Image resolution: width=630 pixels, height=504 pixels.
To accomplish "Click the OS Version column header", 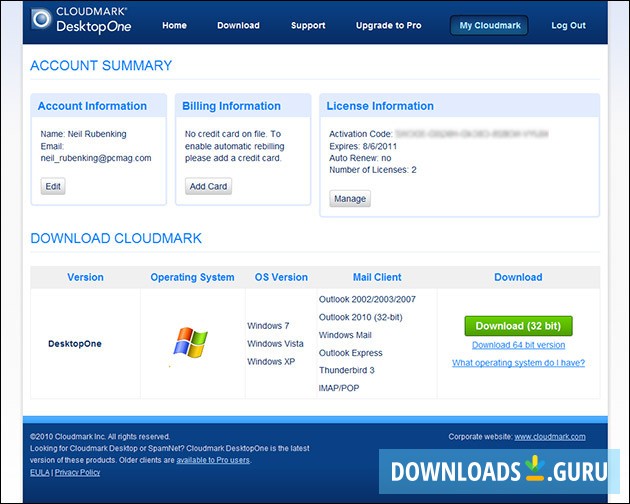I will point(281,277).
